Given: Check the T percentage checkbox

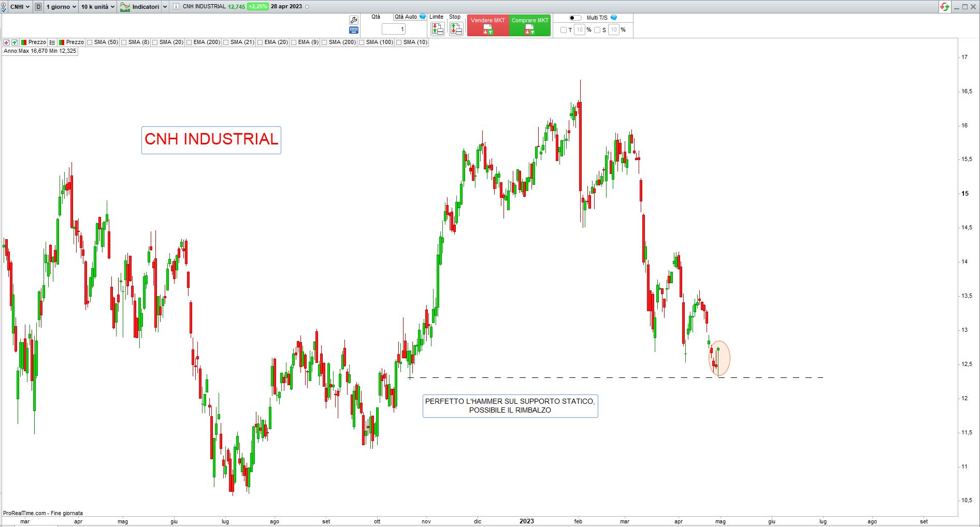Looking at the screenshot, I should (x=564, y=30).
